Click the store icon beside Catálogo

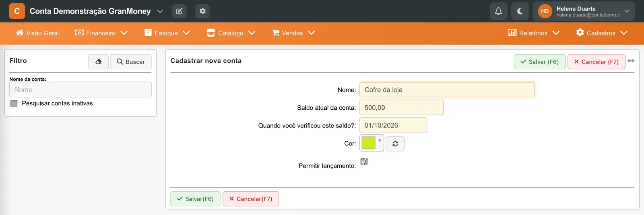(x=211, y=33)
